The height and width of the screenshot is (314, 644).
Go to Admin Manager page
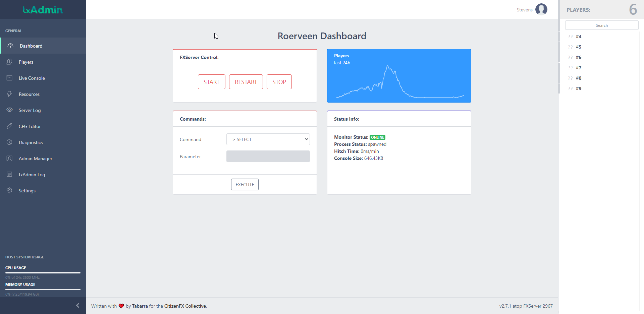click(35, 159)
